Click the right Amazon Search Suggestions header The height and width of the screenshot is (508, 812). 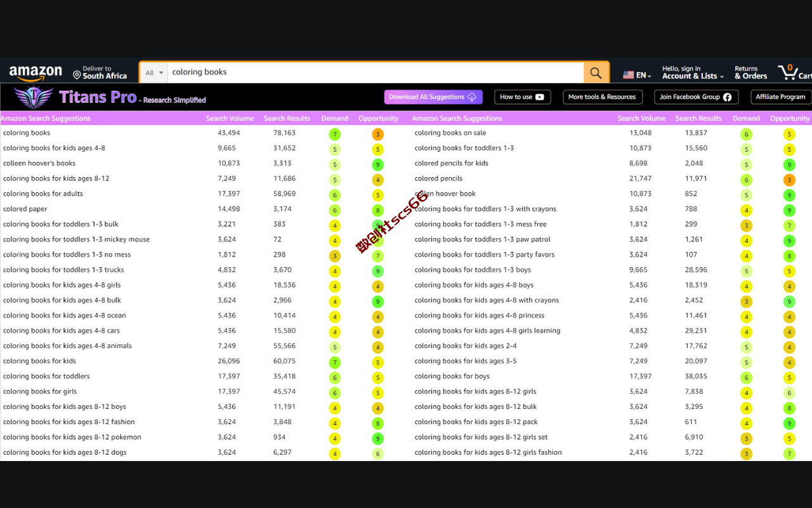(x=457, y=118)
